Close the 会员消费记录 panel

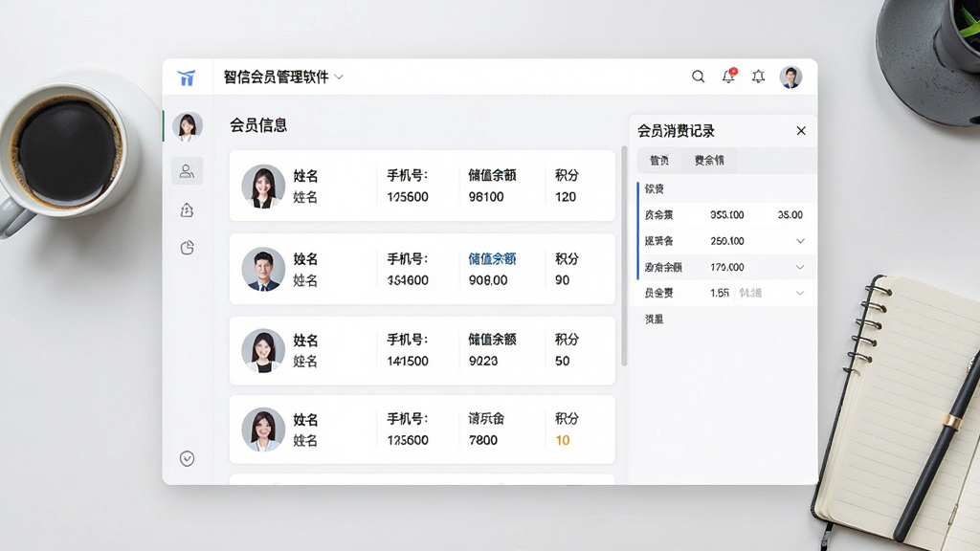pos(801,130)
